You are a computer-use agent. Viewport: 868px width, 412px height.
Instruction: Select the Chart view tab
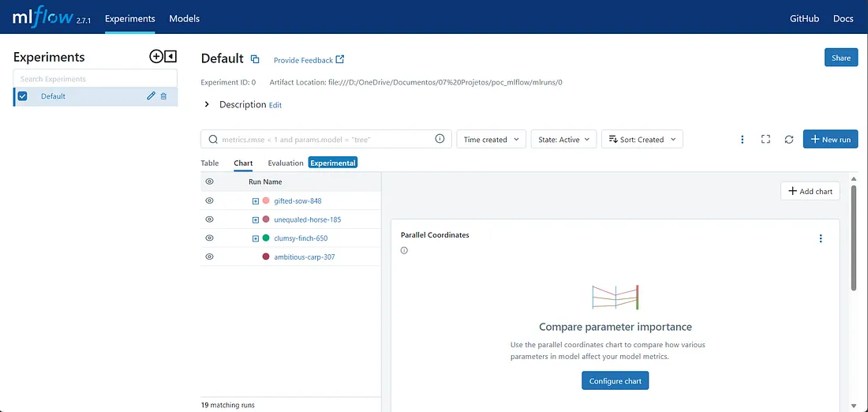click(243, 163)
